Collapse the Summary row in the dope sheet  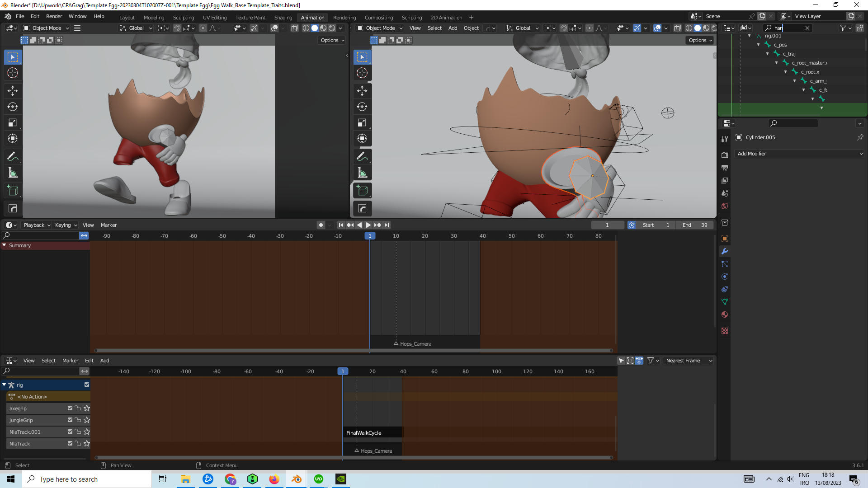click(4, 245)
